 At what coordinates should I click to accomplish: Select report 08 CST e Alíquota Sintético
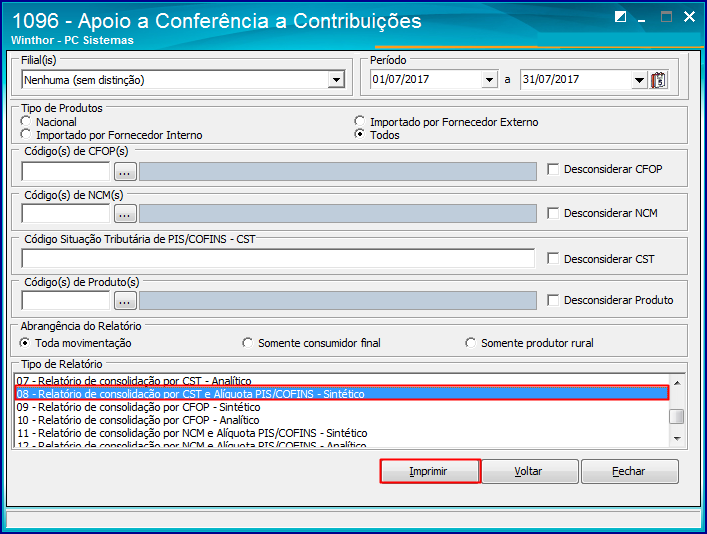pos(341,394)
